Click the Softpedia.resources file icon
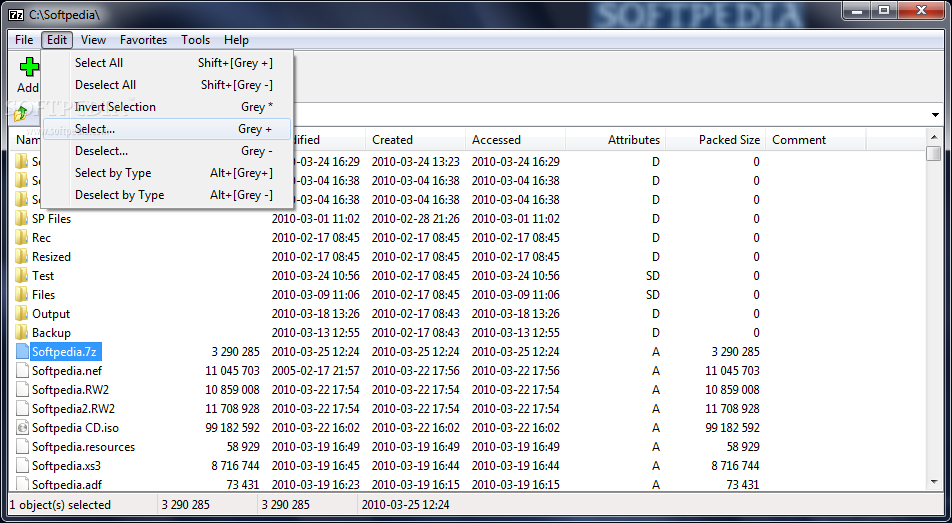Image resolution: width=952 pixels, height=523 pixels. point(22,446)
